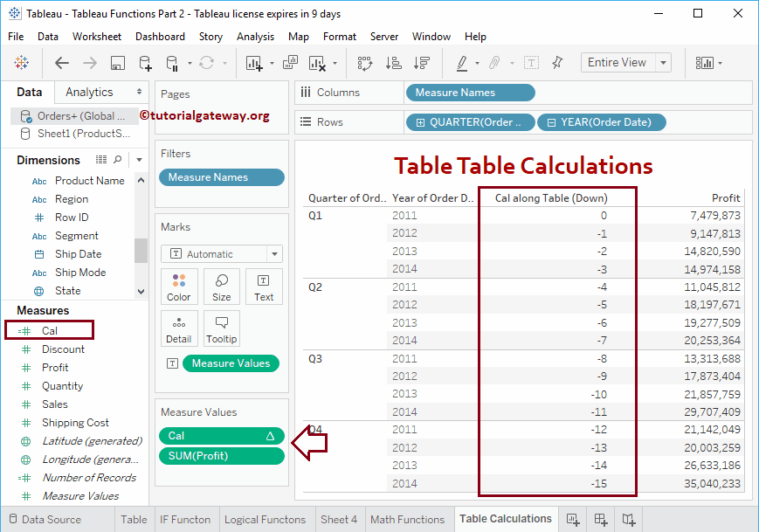Click the New Dashboard tab icon at bottom
Viewport: 759px width, 532px height.
click(601, 520)
